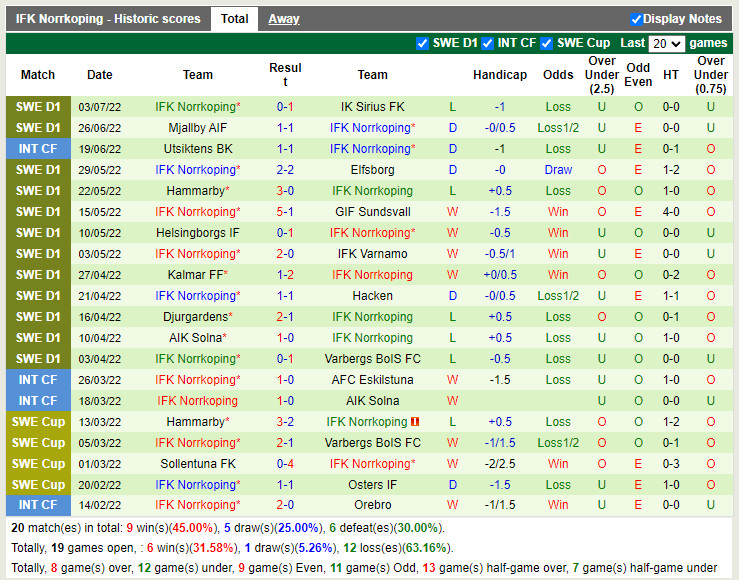
Task: Click the -2/2.5 handicap value
Action: [500, 463]
